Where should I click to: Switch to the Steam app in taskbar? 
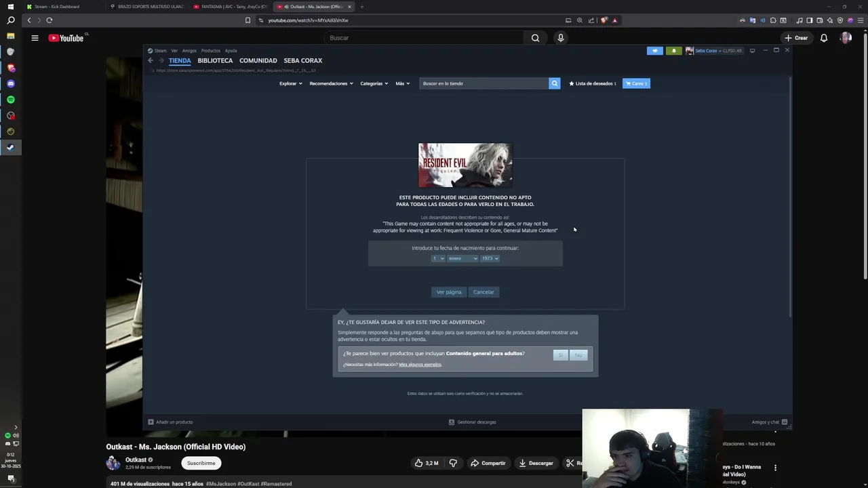coord(10,147)
